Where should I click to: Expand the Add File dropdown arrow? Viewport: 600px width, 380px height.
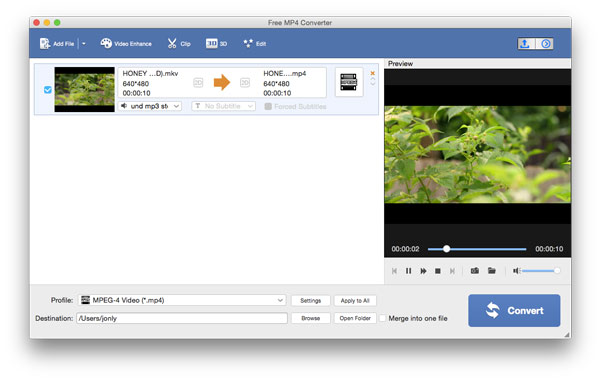(x=84, y=44)
